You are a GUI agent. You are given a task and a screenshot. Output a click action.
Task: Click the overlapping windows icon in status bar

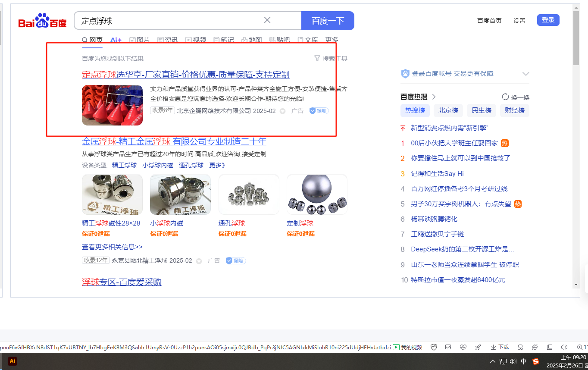coord(549,347)
